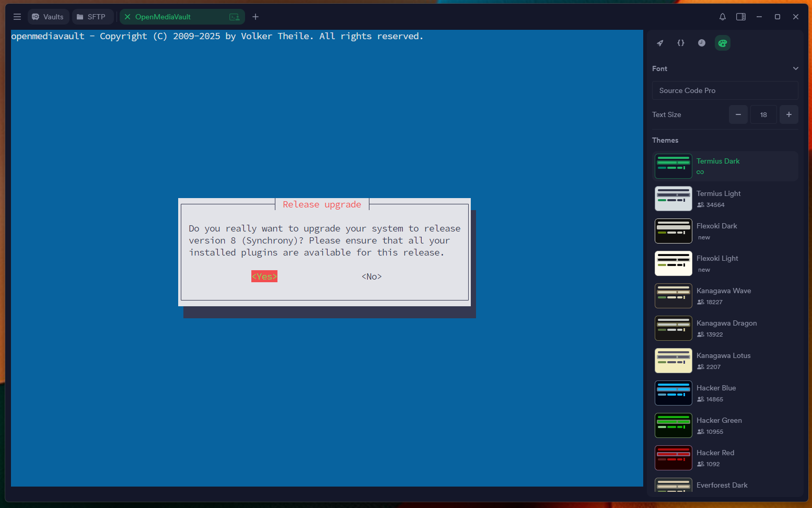Open the Source Code Pro font selector
The height and width of the screenshot is (508, 812).
[x=725, y=90]
